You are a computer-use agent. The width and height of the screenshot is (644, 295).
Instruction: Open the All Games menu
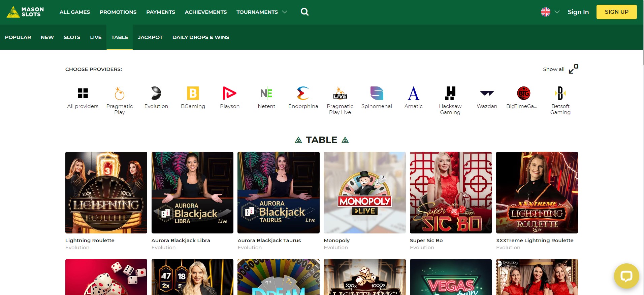click(75, 12)
